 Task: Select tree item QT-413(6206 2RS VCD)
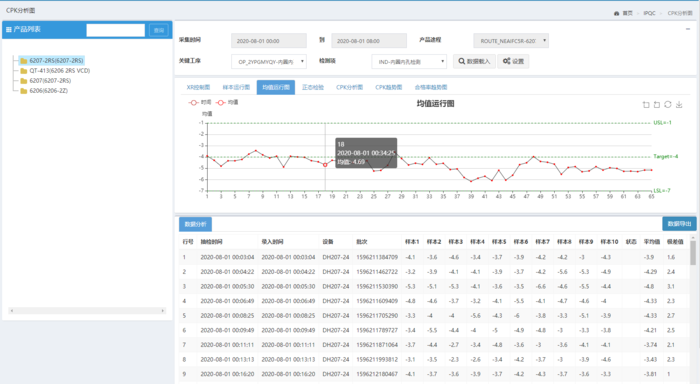(59, 71)
